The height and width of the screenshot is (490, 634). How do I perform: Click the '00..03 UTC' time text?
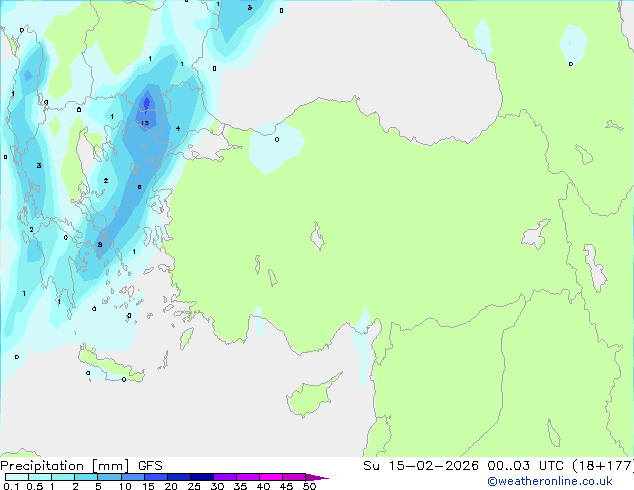[527, 466]
